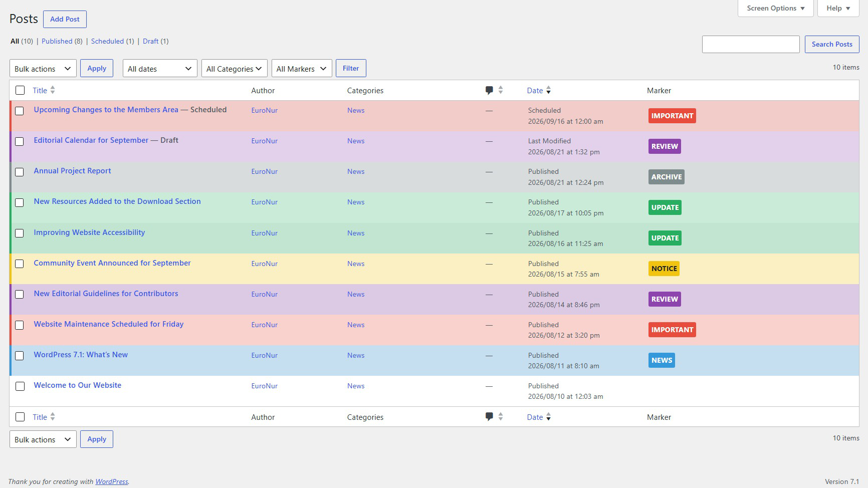The image size is (868, 488).
Task: Expand the All Categories dropdown
Action: coord(234,68)
